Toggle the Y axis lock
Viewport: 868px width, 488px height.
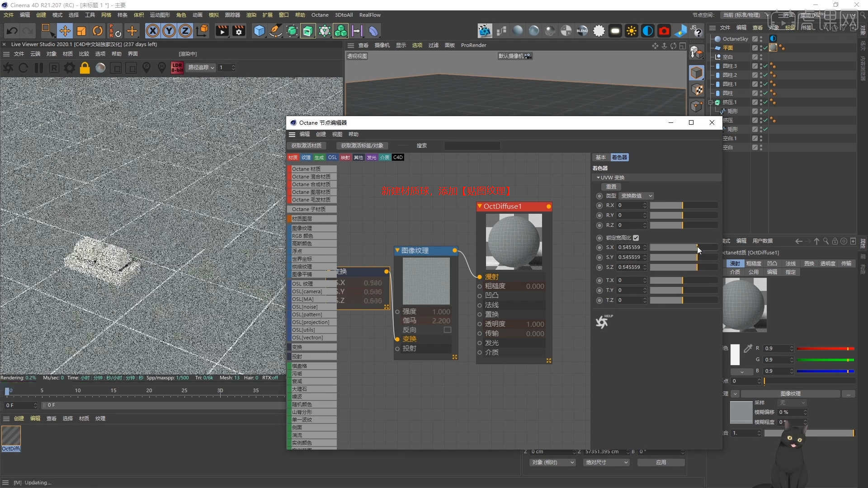coord(169,31)
